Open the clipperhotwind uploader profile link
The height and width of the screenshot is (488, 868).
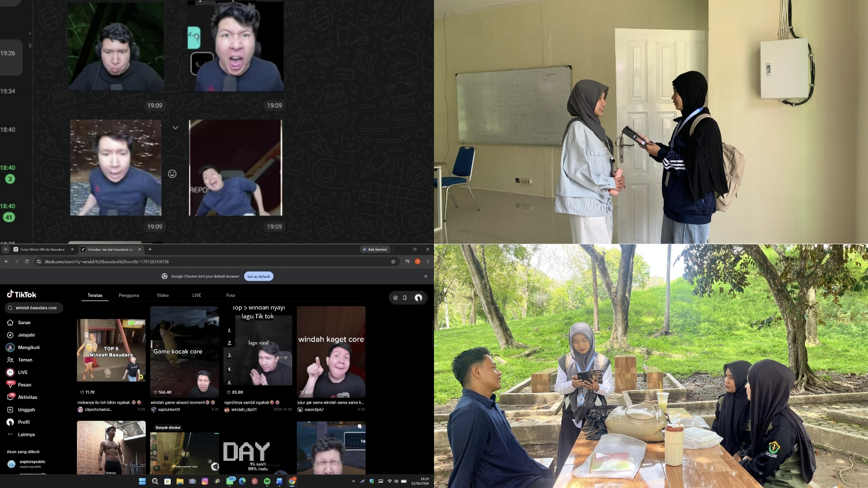[98, 410]
